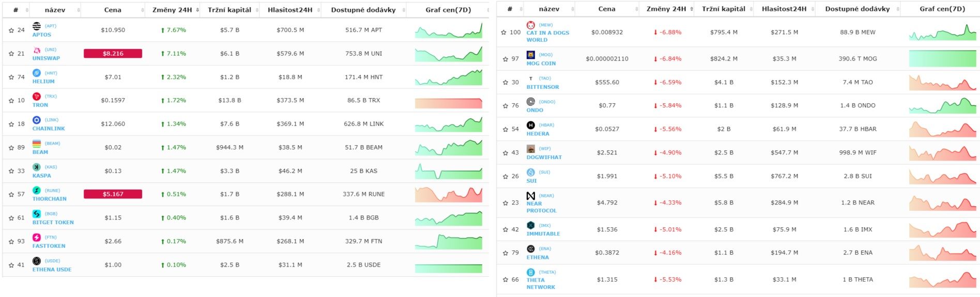Toggle favorite star for Sui
Viewport: 980px width, 297px height.
tap(506, 177)
